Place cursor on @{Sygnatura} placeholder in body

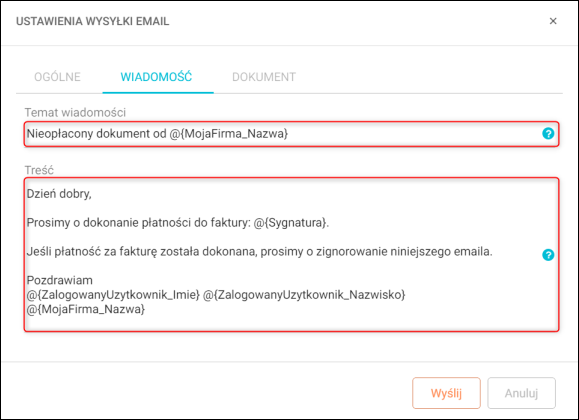290,223
